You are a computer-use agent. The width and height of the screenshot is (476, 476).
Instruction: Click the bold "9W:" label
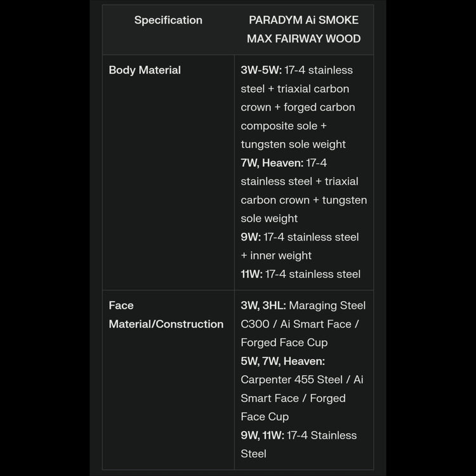point(251,237)
